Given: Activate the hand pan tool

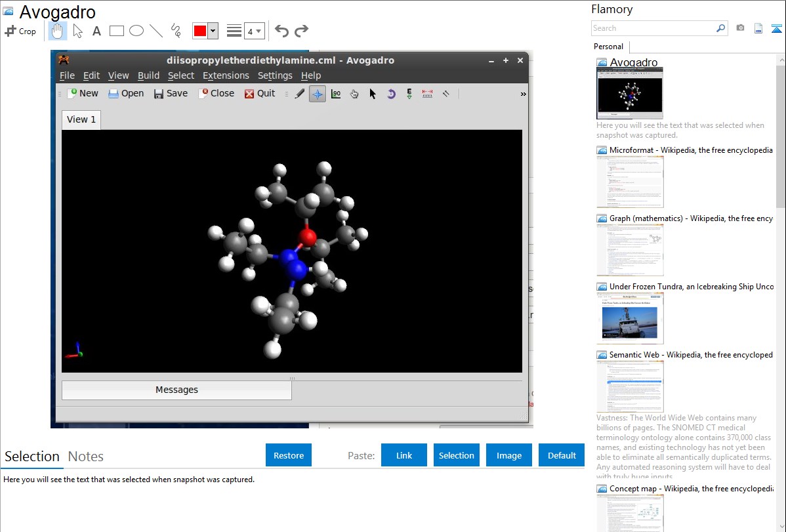Looking at the screenshot, I should coord(57,31).
